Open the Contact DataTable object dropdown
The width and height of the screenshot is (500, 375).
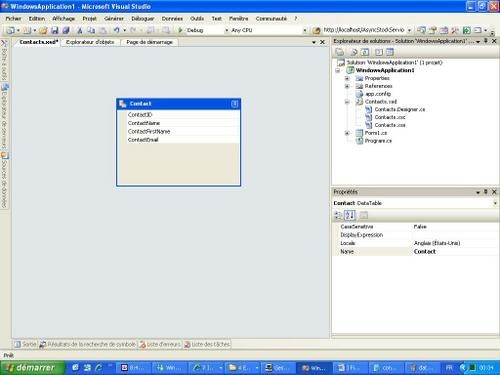(x=495, y=203)
